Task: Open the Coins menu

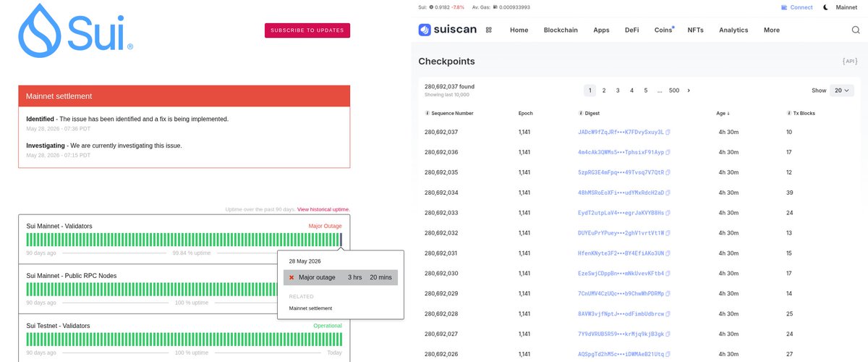Action: pos(663,30)
